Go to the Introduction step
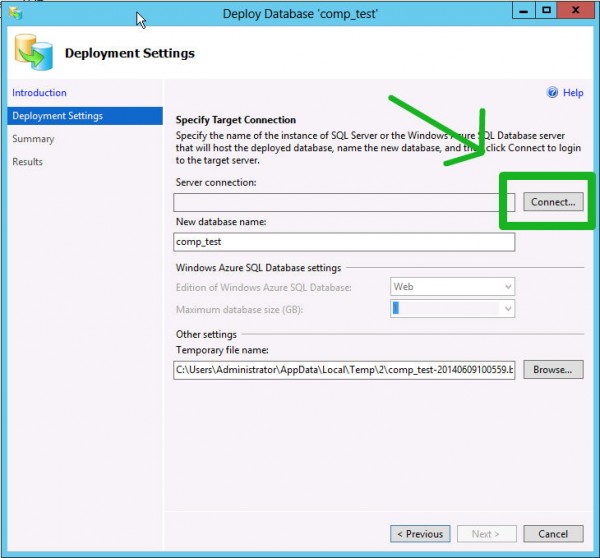 39,93
